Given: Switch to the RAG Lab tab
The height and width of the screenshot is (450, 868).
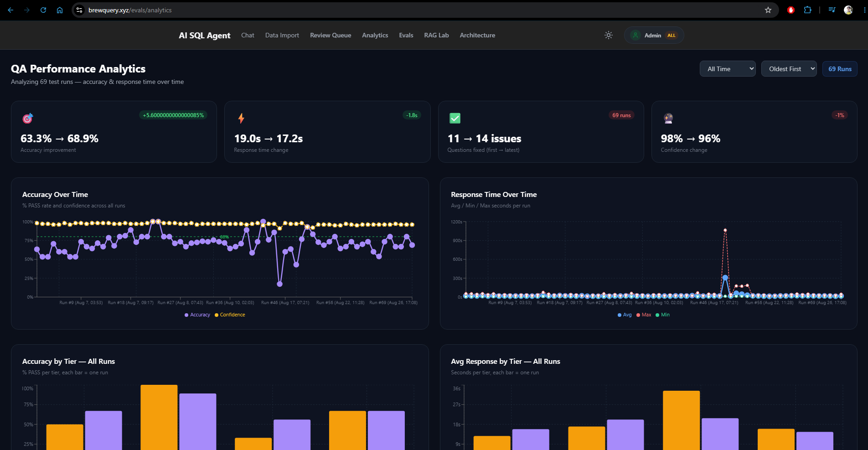Looking at the screenshot, I should click(x=436, y=35).
